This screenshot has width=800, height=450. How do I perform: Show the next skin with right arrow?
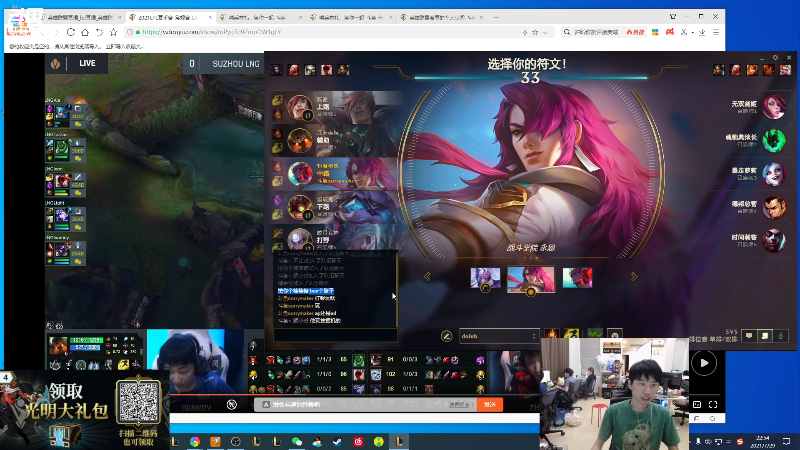(634, 277)
